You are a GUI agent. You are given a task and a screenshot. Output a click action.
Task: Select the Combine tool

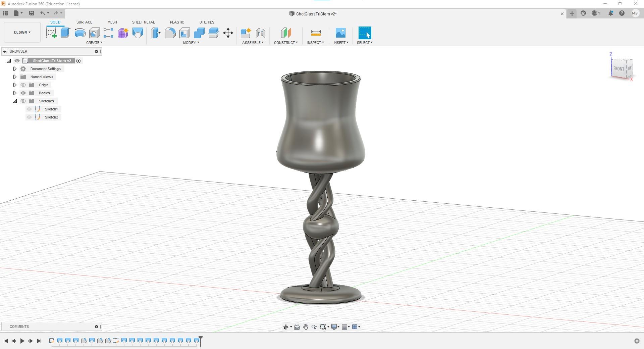coord(199,33)
